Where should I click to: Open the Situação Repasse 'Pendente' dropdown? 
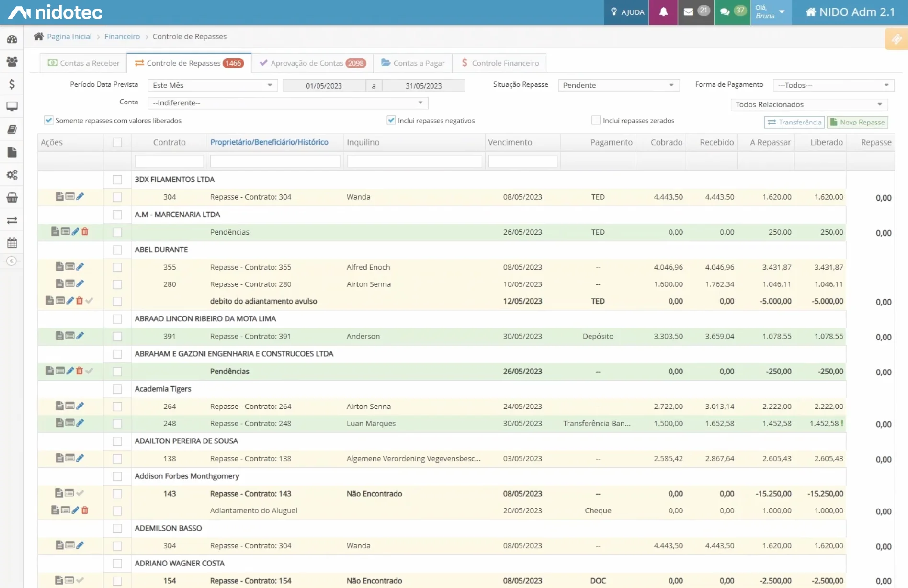pyautogui.click(x=618, y=85)
